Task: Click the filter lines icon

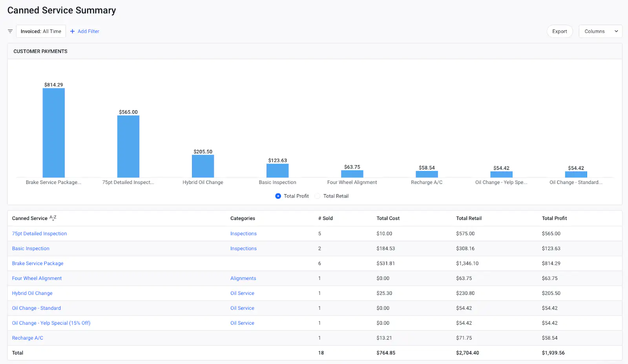Action: point(10,31)
